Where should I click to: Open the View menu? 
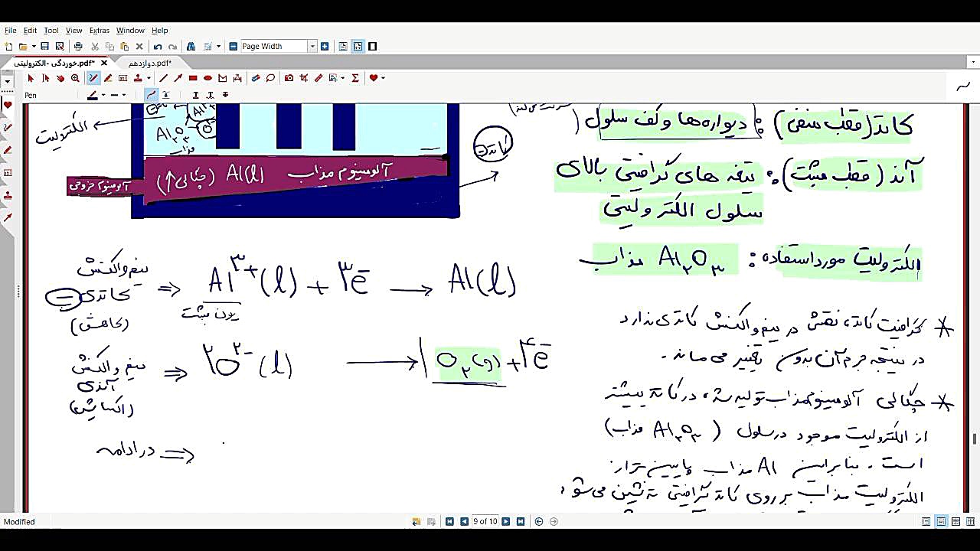(x=74, y=31)
